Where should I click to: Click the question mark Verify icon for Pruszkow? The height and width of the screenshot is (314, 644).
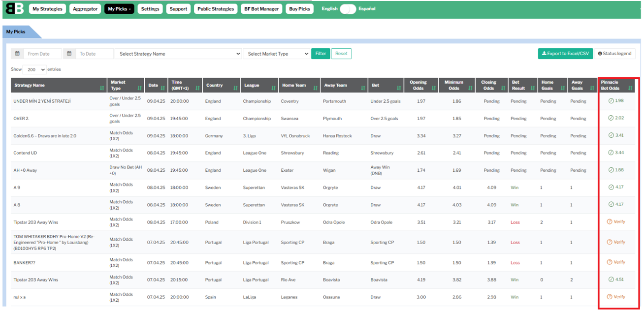(x=610, y=222)
